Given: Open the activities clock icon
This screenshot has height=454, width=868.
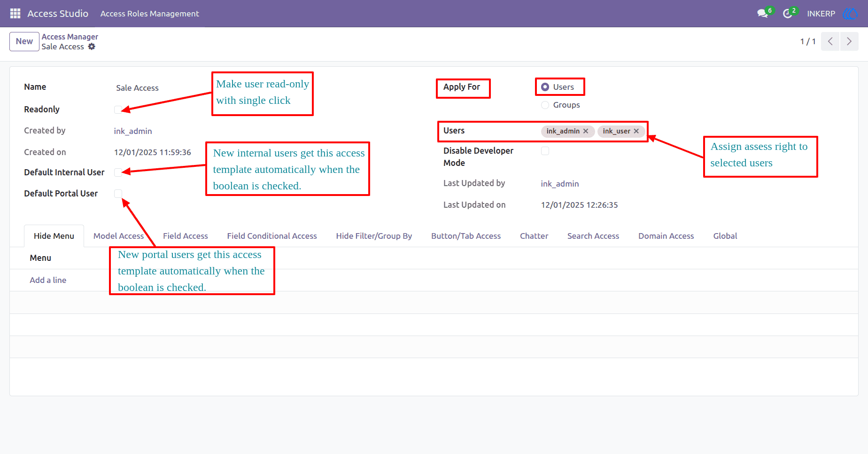Looking at the screenshot, I should [788, 14].
